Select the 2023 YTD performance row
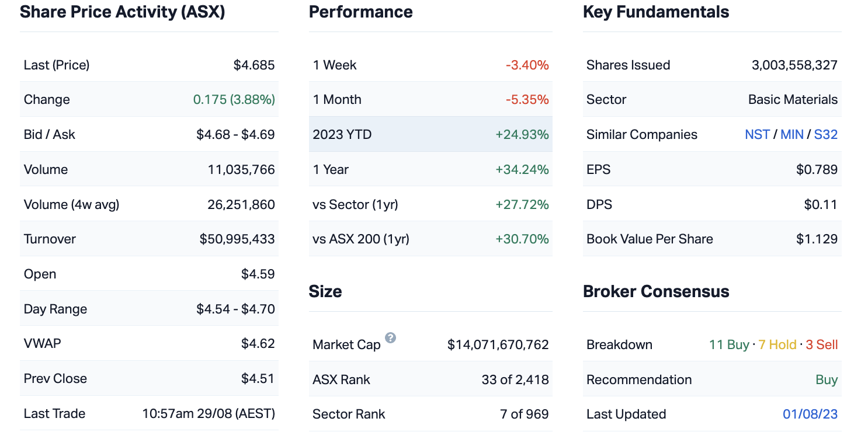 coord(430,134)
